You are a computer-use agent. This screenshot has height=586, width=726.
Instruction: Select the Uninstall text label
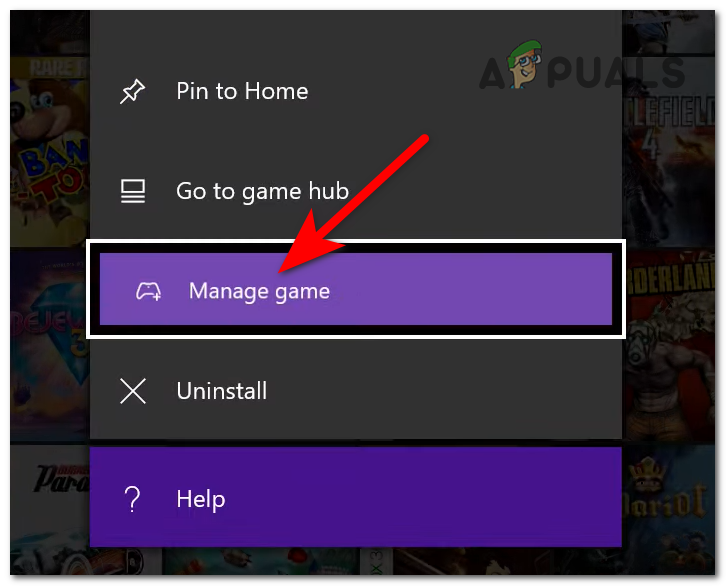[222, 391]
